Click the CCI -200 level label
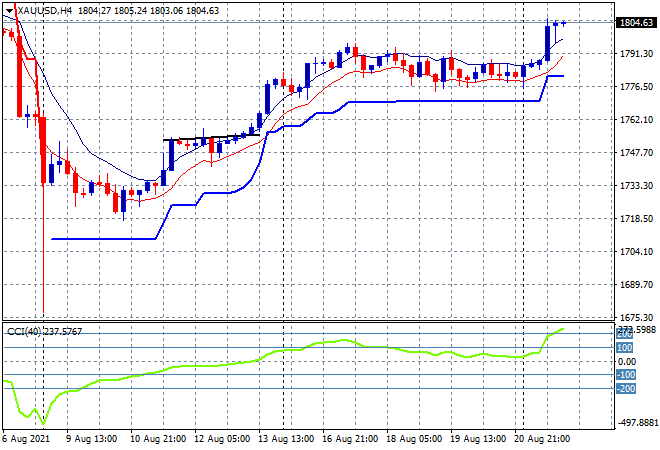The width and height of the screenshot is (660, 450). [626, 389]
